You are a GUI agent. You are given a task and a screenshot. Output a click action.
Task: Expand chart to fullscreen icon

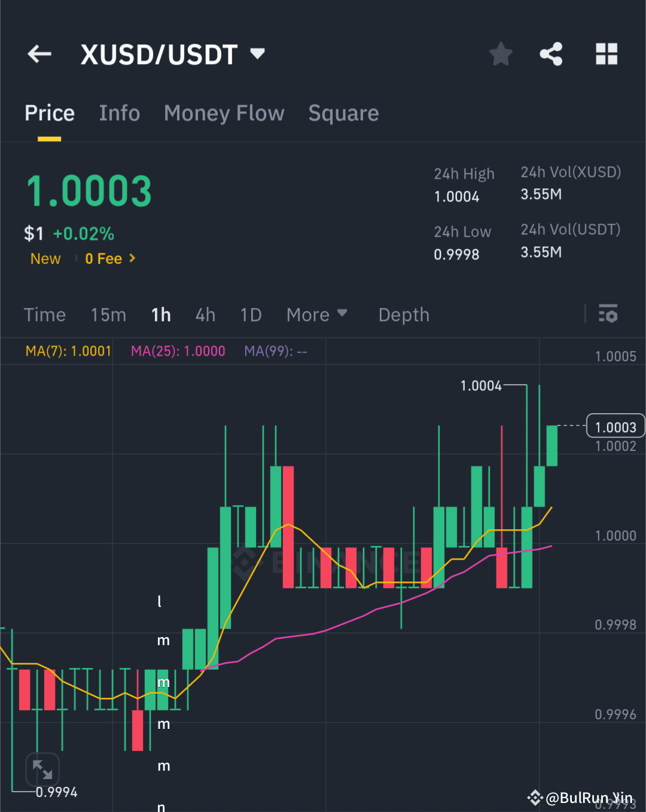[42, 769]
